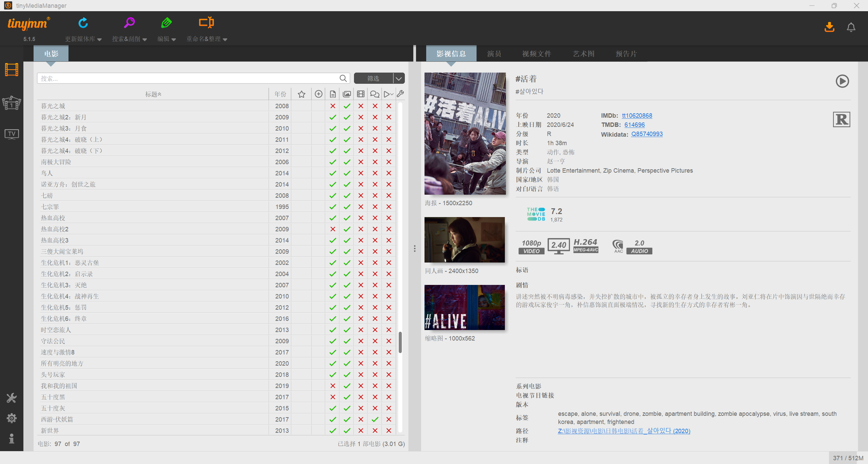The width and height of the screenshot is (868, 464).
Task: Open the Movie Sets module in sidebar
Action: pos(12,103)
